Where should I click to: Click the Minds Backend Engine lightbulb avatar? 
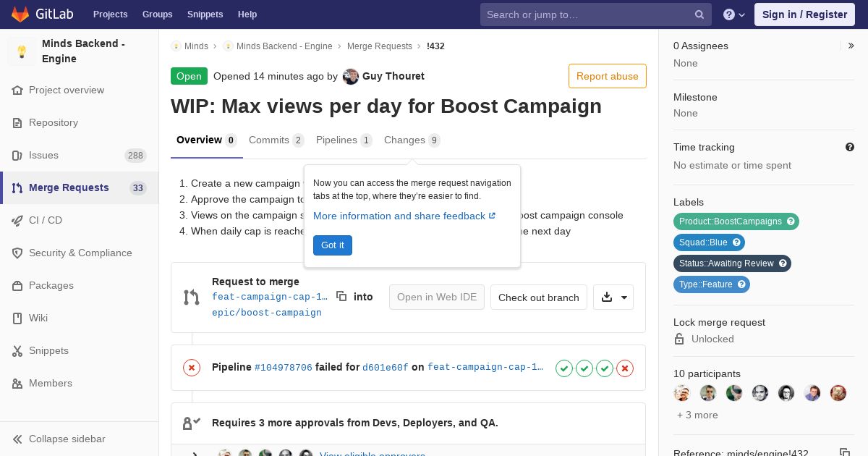coord(22,51)
